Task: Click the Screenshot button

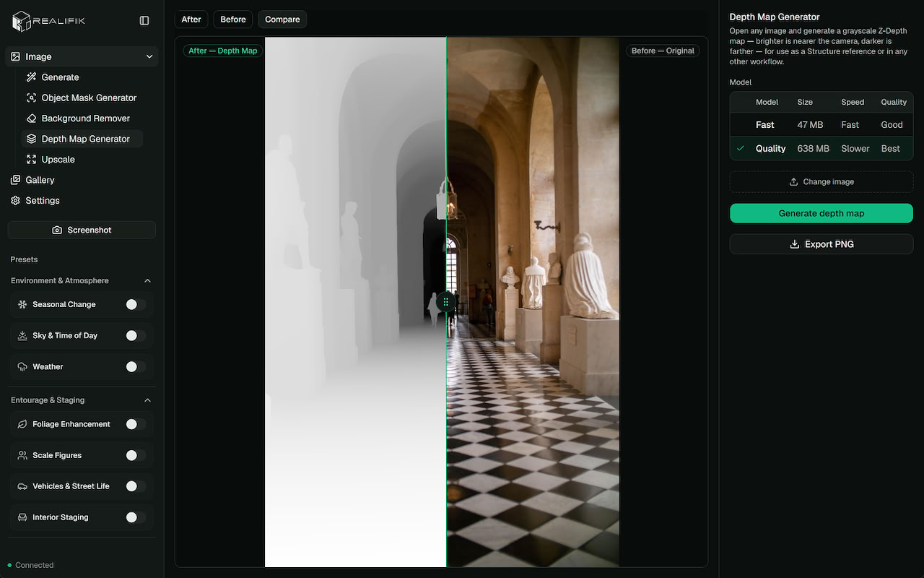Action: click(x=82, y=230)
